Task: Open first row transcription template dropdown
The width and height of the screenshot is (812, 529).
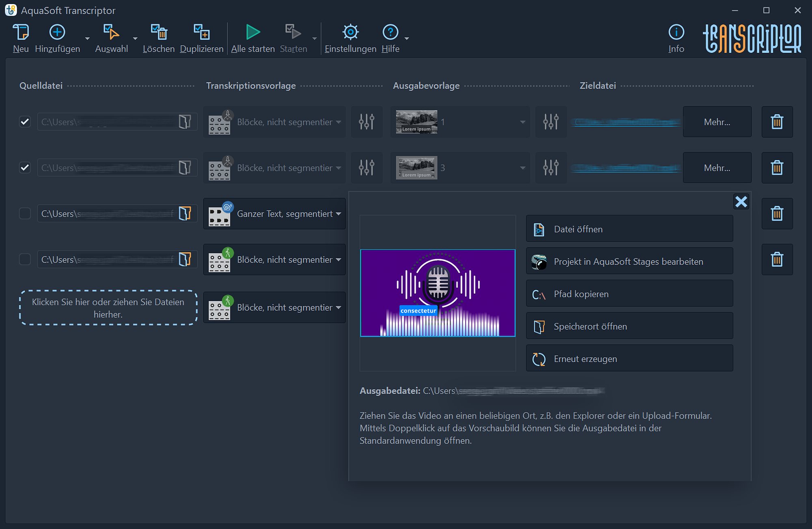Action: click(x=274, y=121)
